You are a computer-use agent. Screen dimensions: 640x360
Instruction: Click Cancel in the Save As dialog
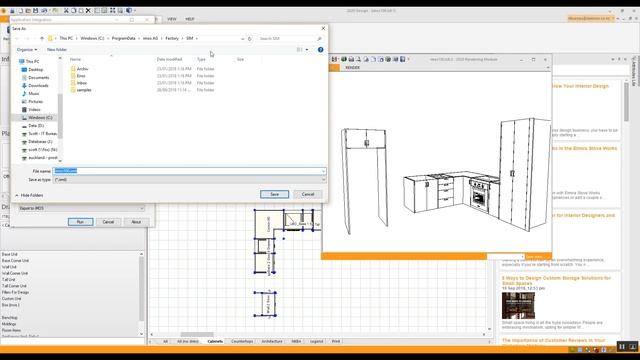308,194
